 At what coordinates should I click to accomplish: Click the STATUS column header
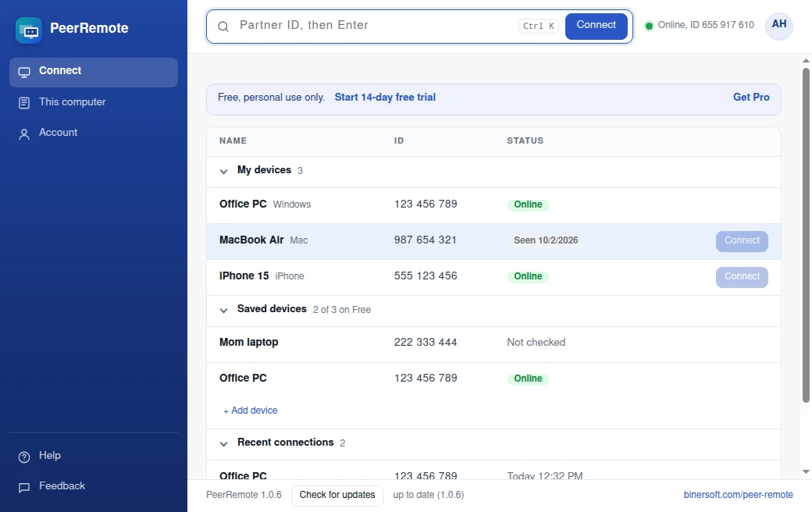525,140
